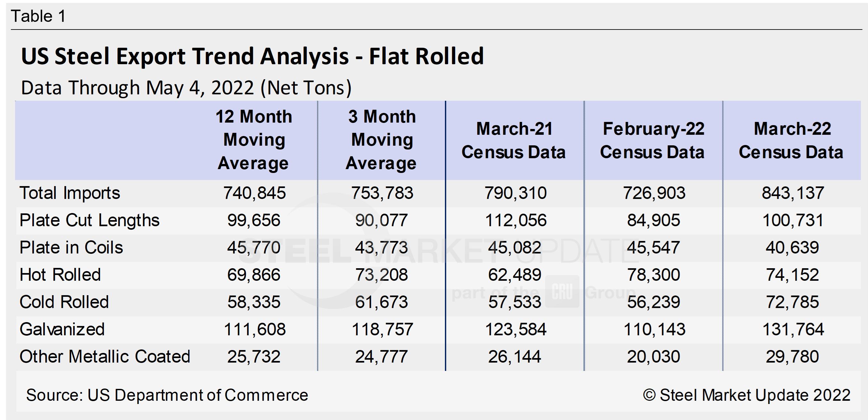Click the Cold Rolled row label
The image size is (868, 420).
coord(64,302)
